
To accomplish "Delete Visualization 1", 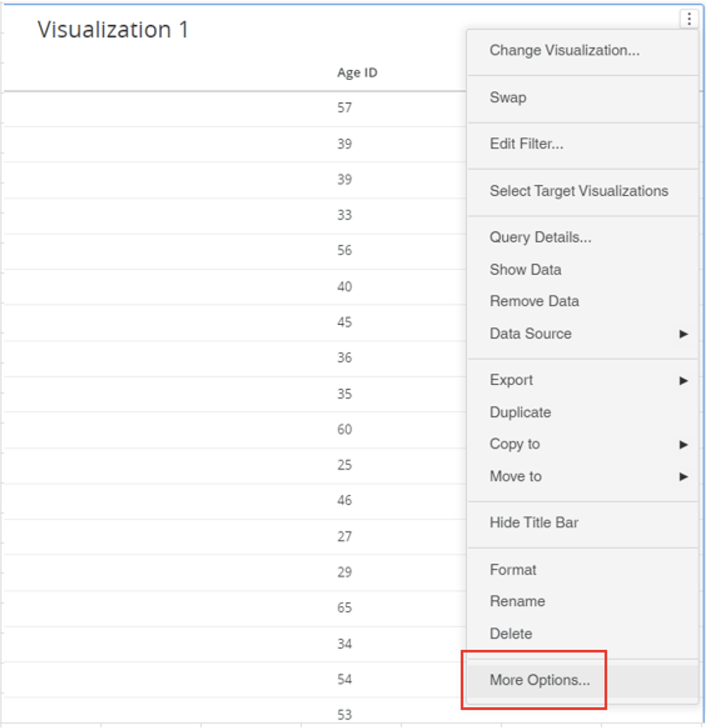I will pos(511,633).
